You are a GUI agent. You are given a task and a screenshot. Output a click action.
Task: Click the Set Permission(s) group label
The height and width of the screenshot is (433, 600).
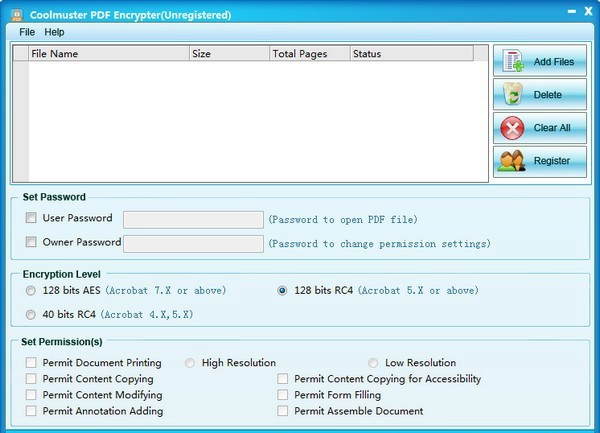click(62, 342)
